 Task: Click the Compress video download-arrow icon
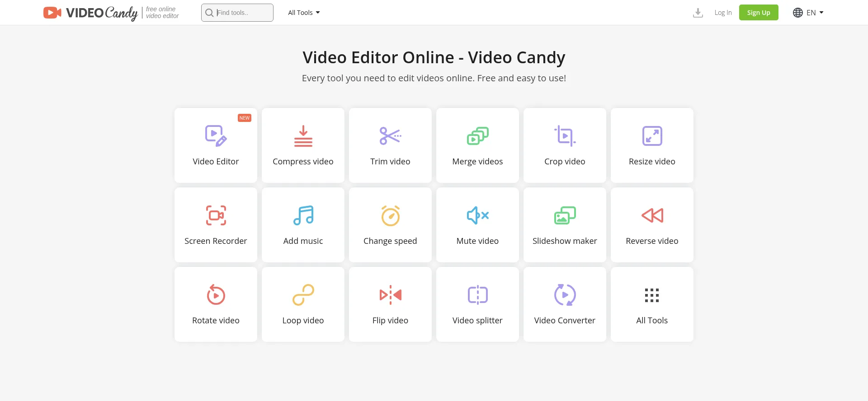(x=303, y=136)
